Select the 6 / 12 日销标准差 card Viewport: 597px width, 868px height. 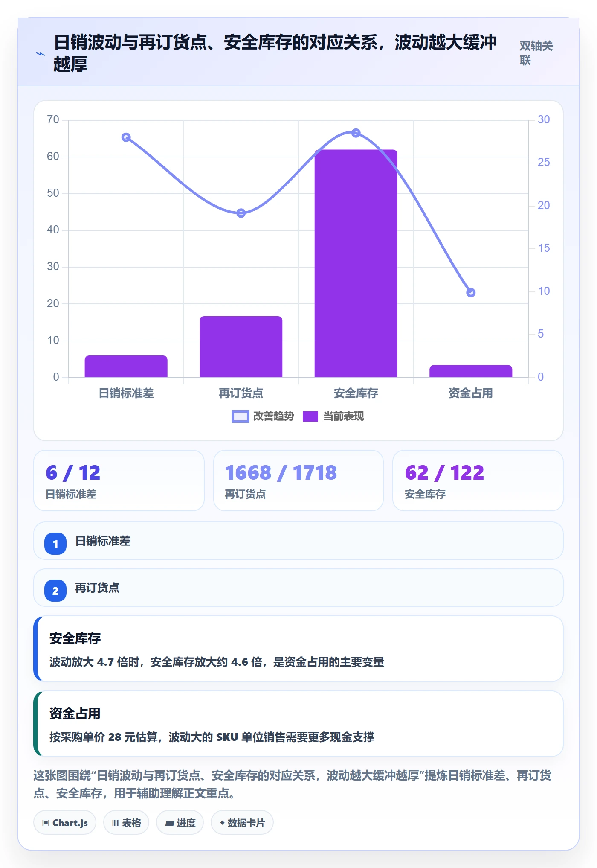pos(119,481)
